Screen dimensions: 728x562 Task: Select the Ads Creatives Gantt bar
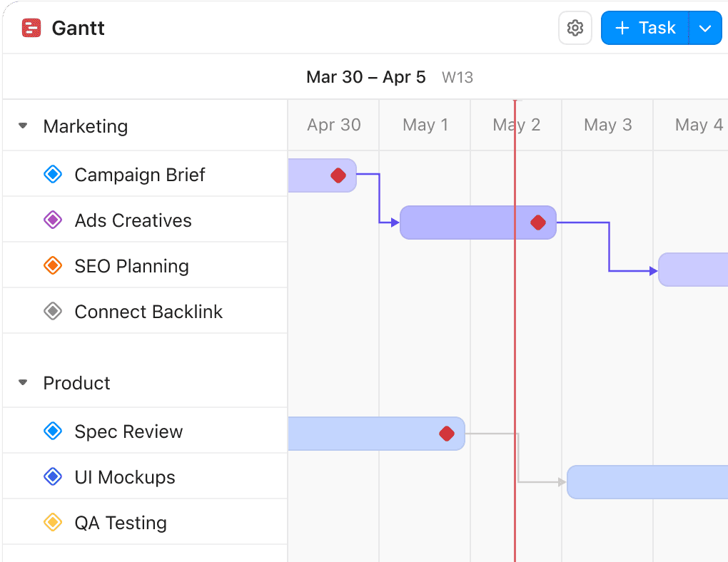pos(478,223)
